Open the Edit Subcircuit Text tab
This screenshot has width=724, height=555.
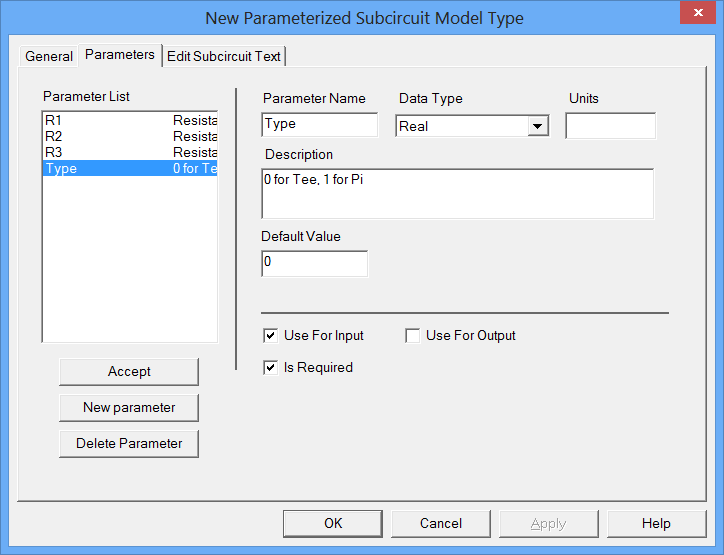click(x=224, y=56)
